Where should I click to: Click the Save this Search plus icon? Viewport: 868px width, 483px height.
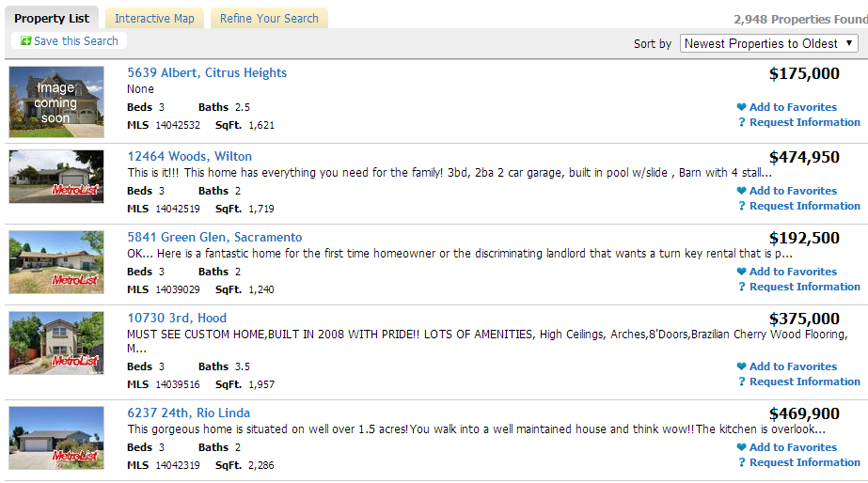[25, 41]
